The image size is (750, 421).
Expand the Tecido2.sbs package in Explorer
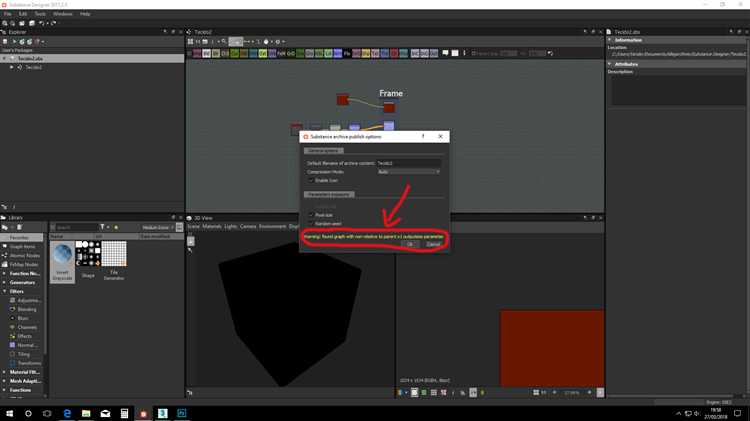tap(5, 58)
